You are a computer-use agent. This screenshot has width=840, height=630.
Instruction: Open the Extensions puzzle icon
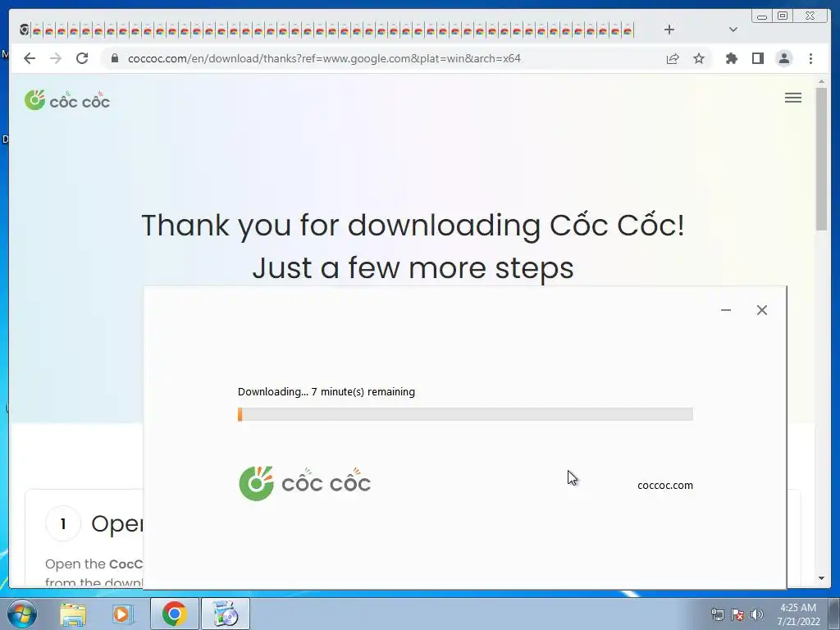[731, 58]
